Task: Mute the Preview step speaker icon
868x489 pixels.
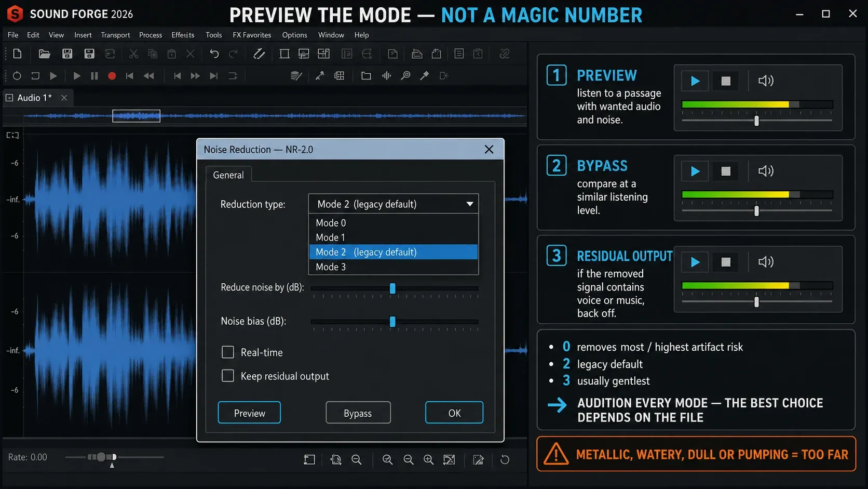Action: (766, 81)
